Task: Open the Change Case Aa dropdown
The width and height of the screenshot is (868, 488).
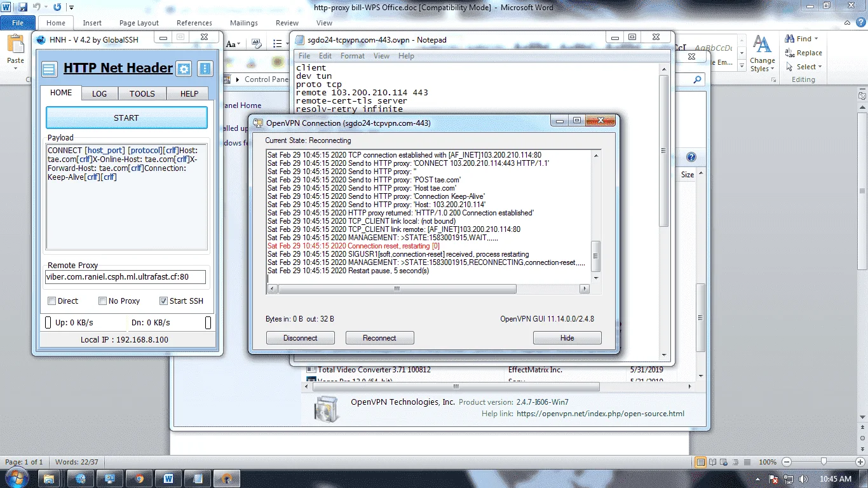Action: (x=233, y=44)
